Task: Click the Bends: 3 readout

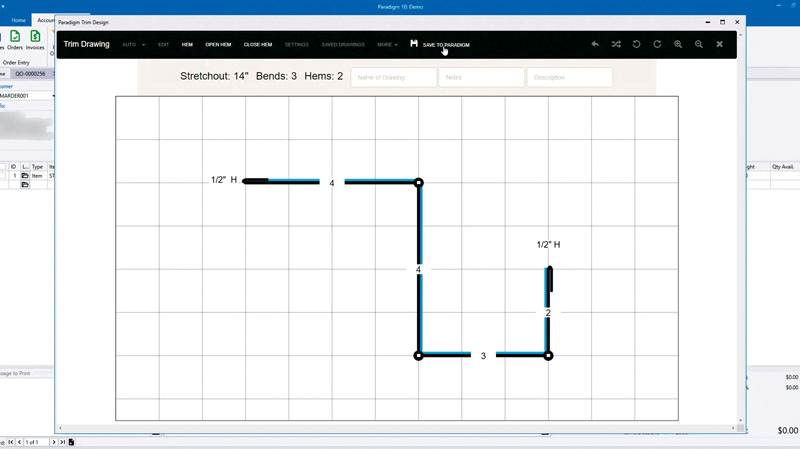Action: click(x=276, y=76)
